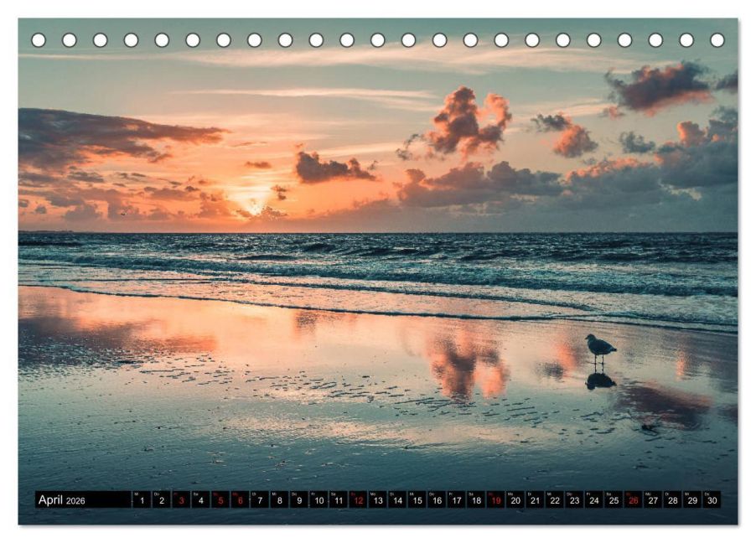The height and width of the screenshot is (543, 756).
Task: Click the Fr label above date 17
Action: 449,492
